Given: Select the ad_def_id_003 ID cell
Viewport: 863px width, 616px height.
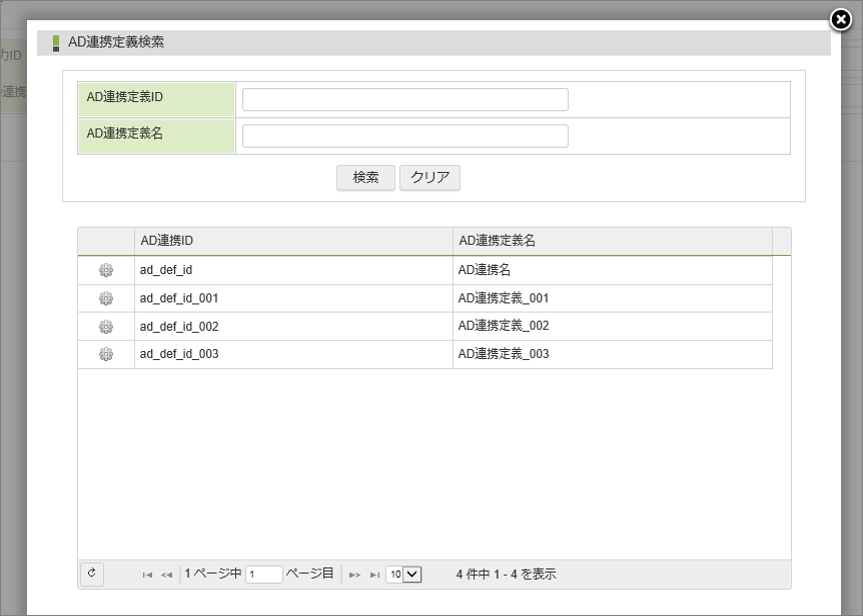Looking at the screenshot, I should click(293, 354).
